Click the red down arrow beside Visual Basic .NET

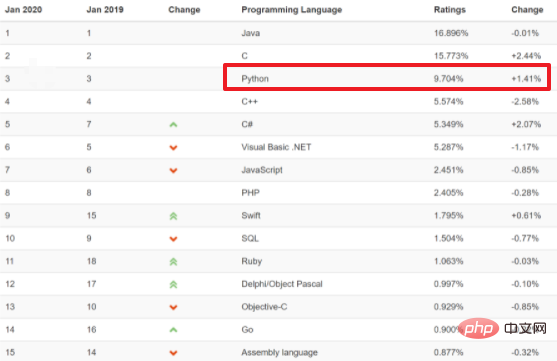pyautogui.click(x=173, y=147)
